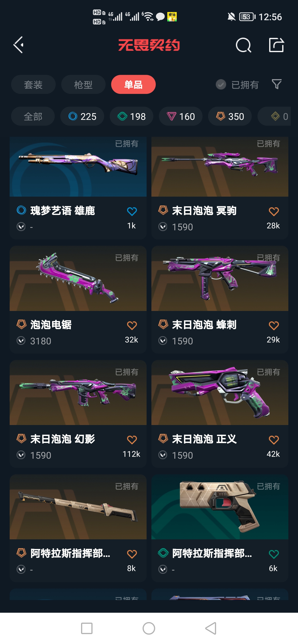Switch to the 枪型 tab

pyautogui.click(x=83, y=84)
